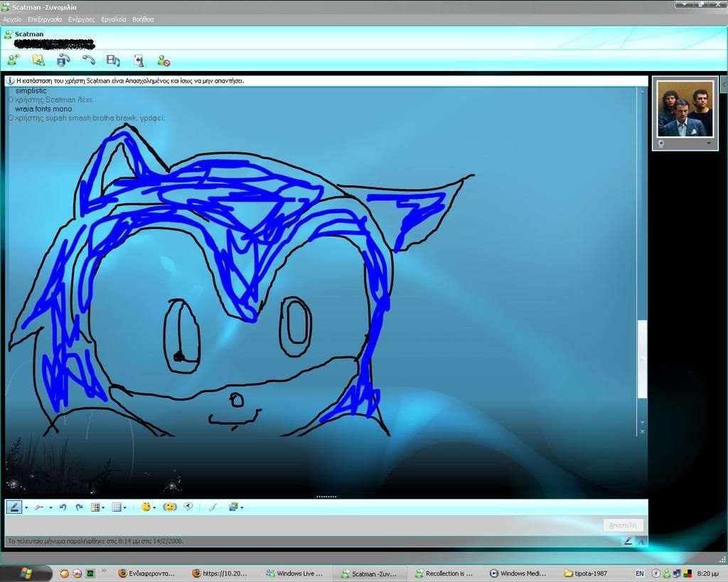Open the ink color palette dropdown
728x582 pixels.
104,507
